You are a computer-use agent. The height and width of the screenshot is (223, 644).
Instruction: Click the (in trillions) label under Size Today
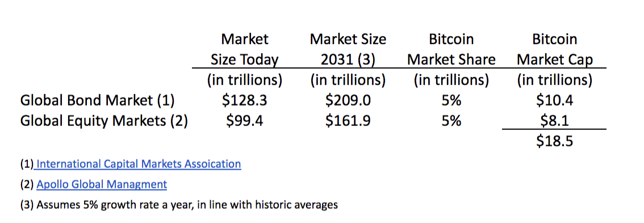(x=244, y=80)
